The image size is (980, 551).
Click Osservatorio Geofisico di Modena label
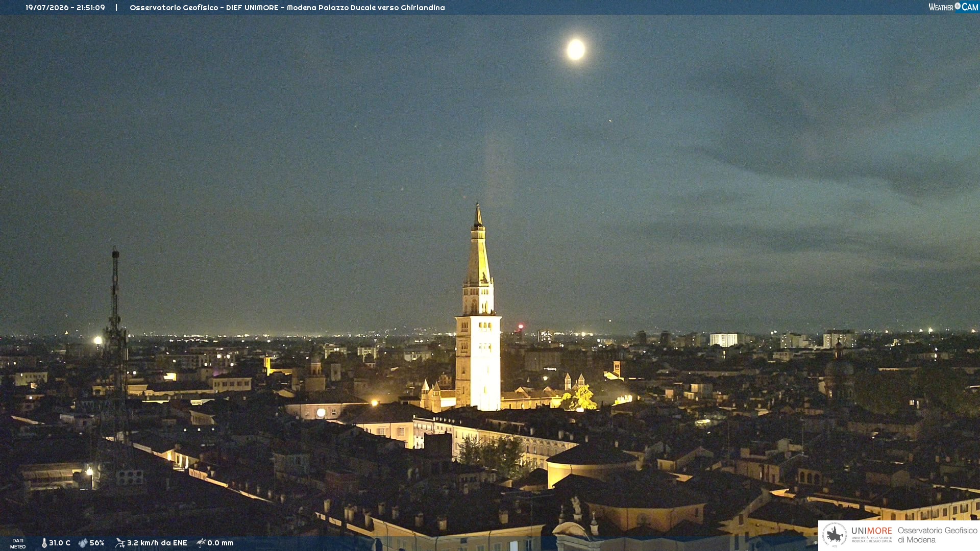coord(937,535)
